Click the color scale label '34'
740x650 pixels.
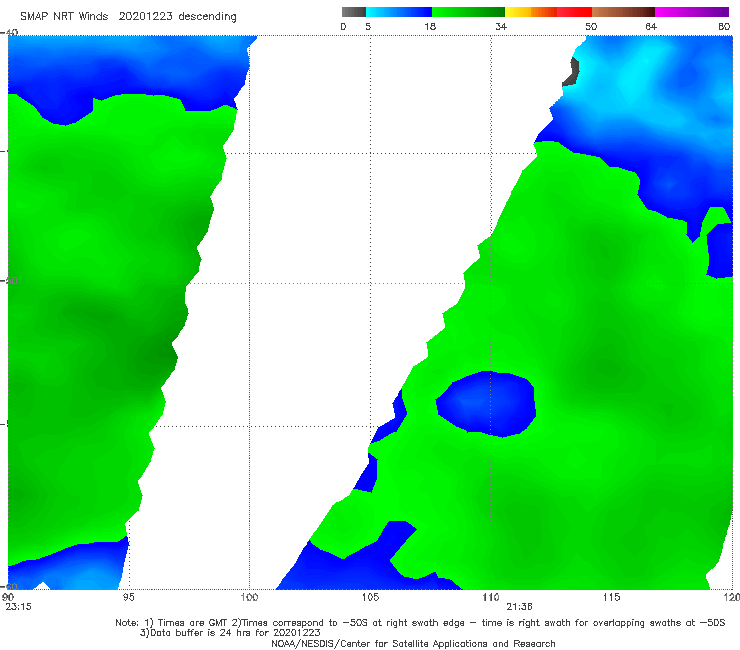[501, 26]
